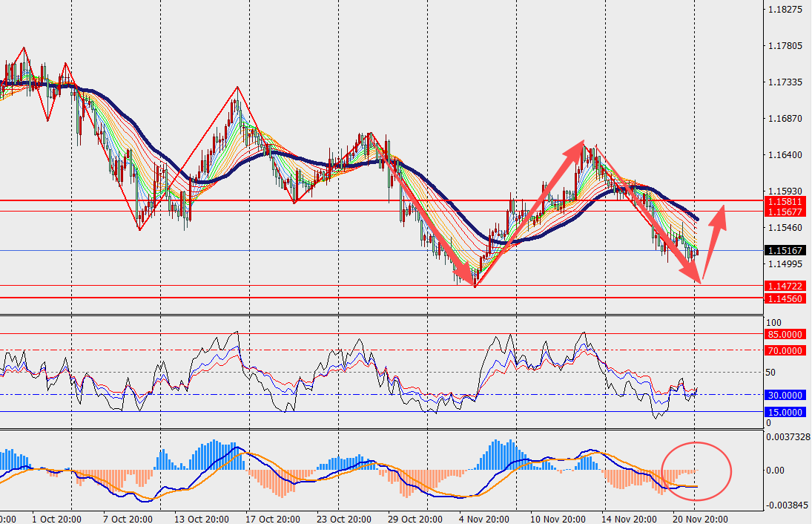Image resolution: width=812 pixels, height=524 pixels.
Task: Click the 1.14560 support price label
Action: [785, 298]
